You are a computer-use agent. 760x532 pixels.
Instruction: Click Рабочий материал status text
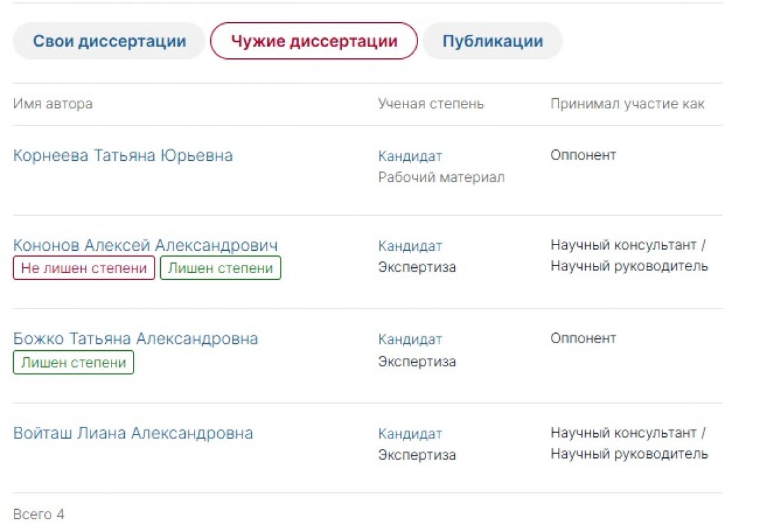tap(441, 178)
